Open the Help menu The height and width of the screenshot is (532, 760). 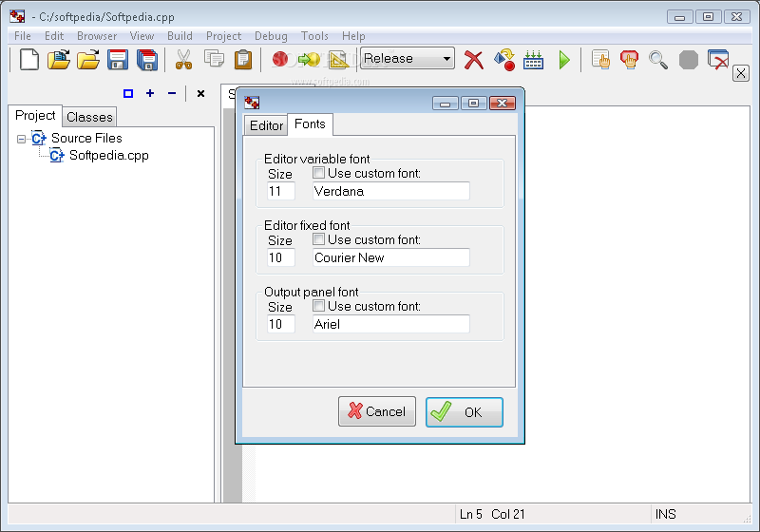[353, 36]
